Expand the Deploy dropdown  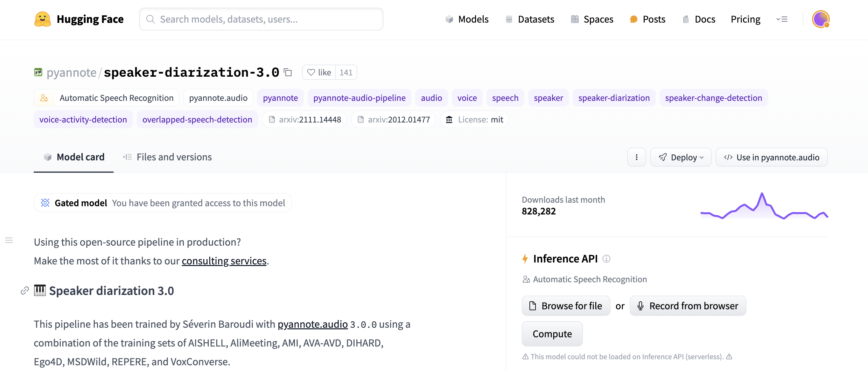[x=680, y=157]
